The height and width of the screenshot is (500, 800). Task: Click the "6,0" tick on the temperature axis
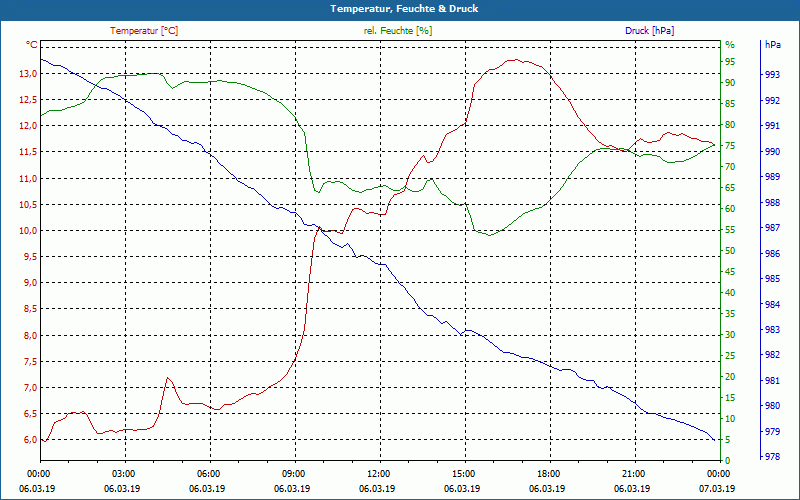[x=30, y=440]
